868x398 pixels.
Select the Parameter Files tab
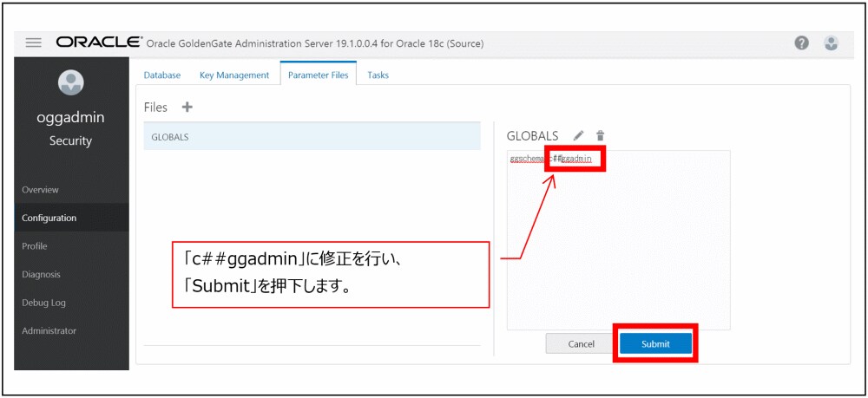[319, 75]
